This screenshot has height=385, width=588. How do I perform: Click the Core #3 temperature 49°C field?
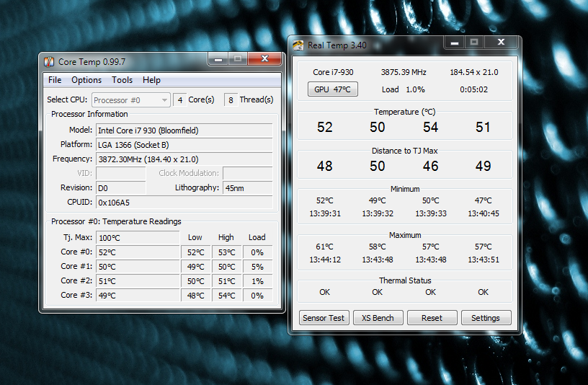(x=138, y=296)
